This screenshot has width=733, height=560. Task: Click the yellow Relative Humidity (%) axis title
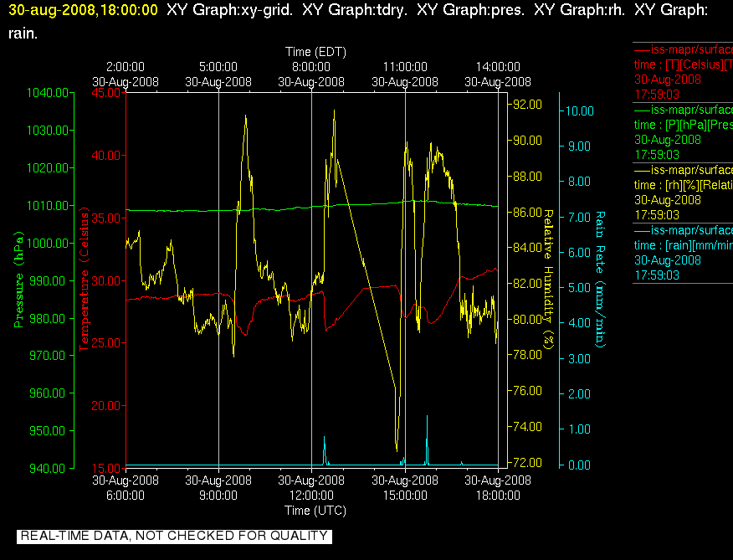click(x=548, y=280)
